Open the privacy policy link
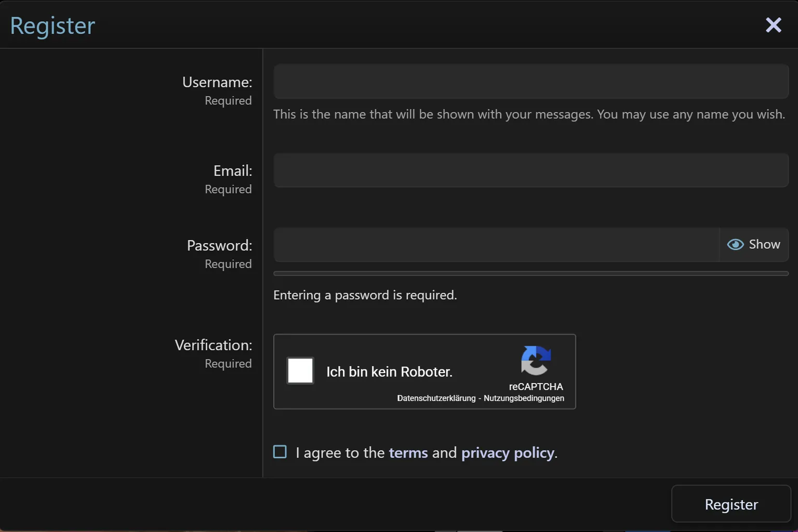 (508, 453)
